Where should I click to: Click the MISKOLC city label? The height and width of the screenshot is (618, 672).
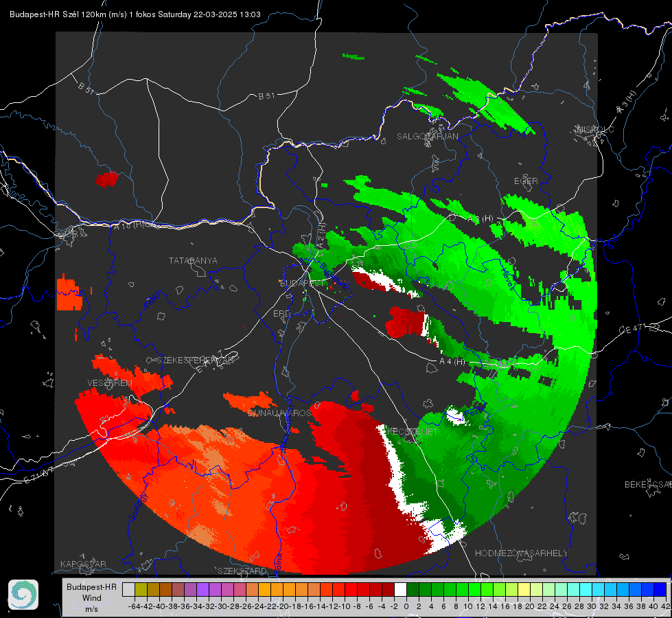(595, 130)
